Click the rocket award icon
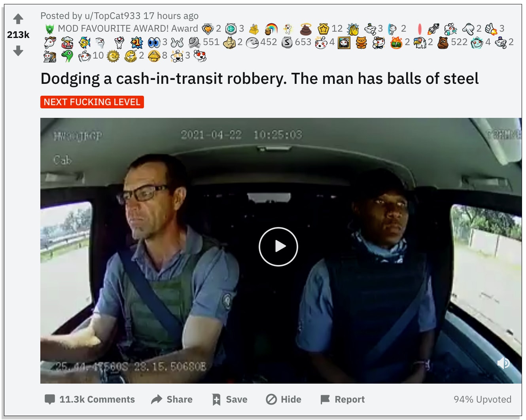 (433, 29)
